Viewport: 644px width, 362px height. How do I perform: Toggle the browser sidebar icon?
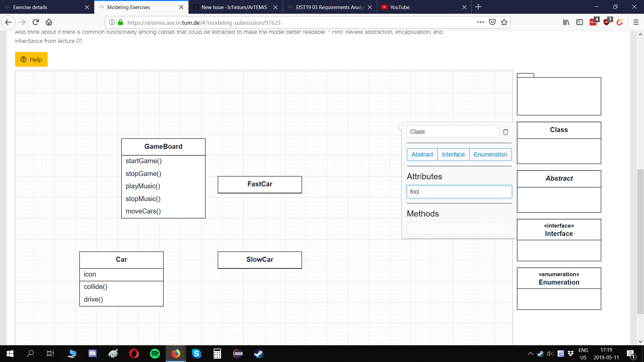click(x=580, y=22)
